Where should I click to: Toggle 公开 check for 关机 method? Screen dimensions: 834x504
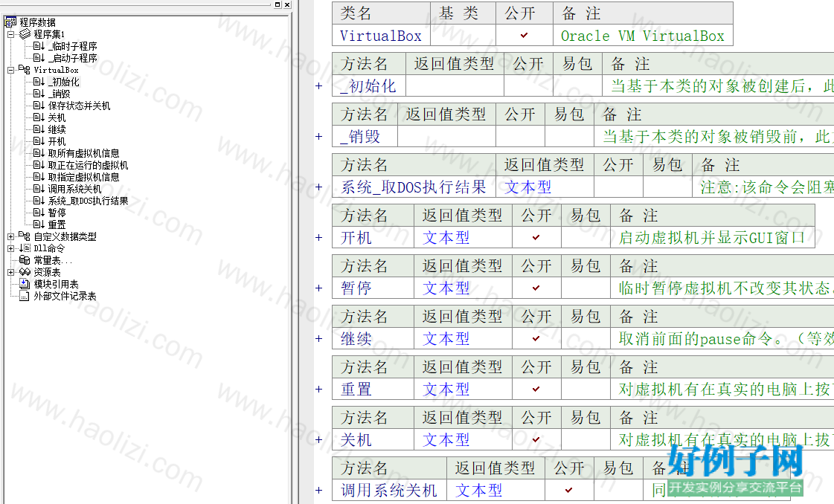tap(536, 439)
